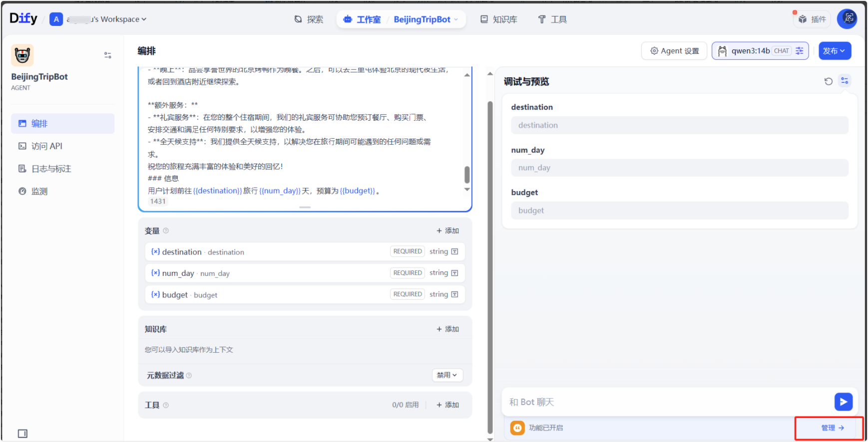The height and width of the screenshot is (442, 868).
Task: Click the {{destination}} variable in the prompt
Action: point(218,191)
